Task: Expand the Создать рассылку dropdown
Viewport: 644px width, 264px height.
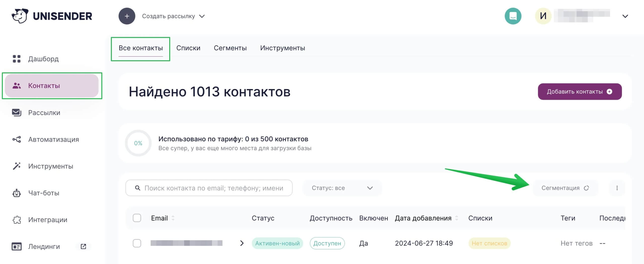Action: pos(174,16)
